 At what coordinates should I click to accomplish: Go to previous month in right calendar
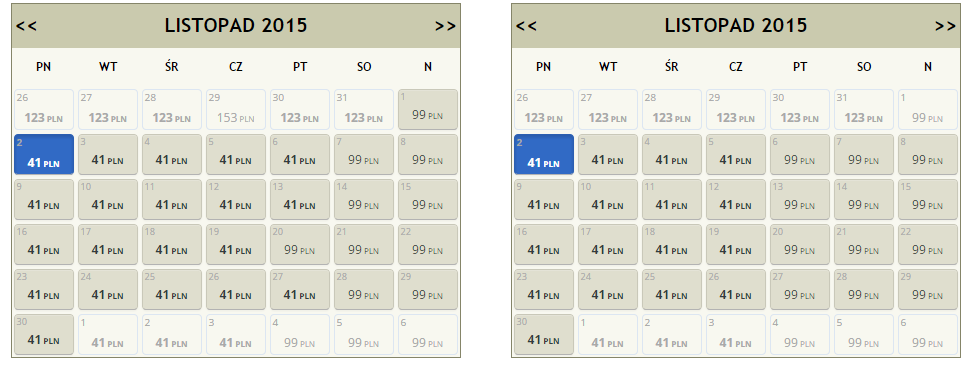click(x=526, y=26)
